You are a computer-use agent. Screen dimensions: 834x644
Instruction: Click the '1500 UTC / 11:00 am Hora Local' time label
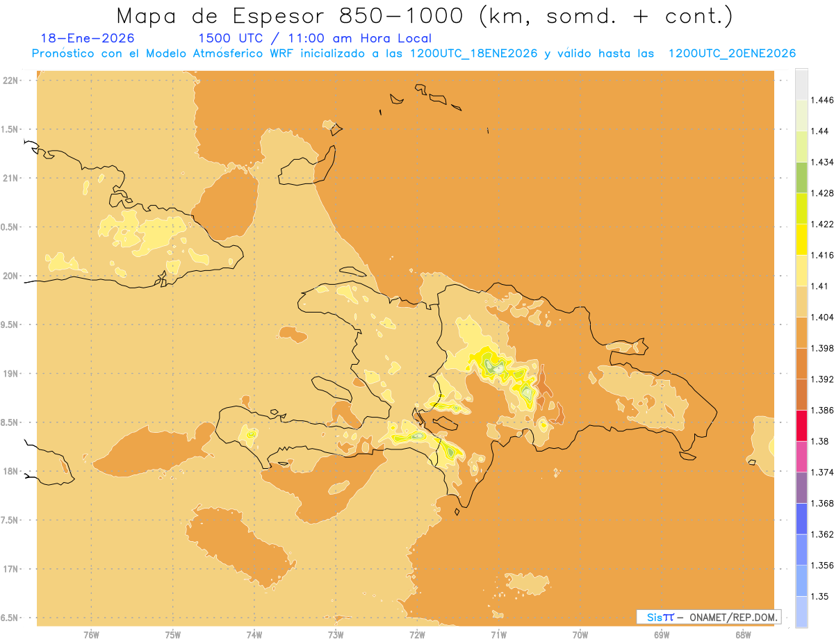(315, 39)
